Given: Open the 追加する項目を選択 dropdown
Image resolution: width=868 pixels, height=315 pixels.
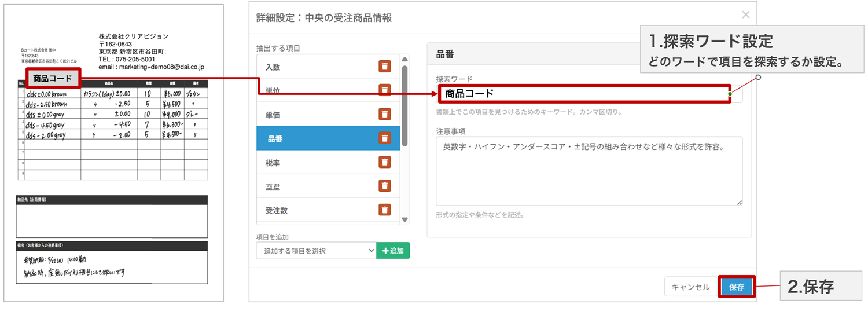Looking at the screenshot, I should pos(316,251).
